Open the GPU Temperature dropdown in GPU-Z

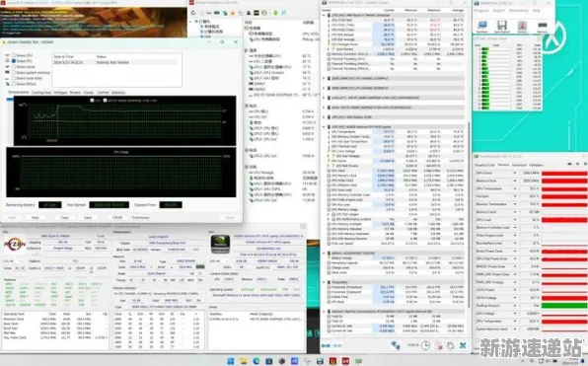[x=515, y=188]
